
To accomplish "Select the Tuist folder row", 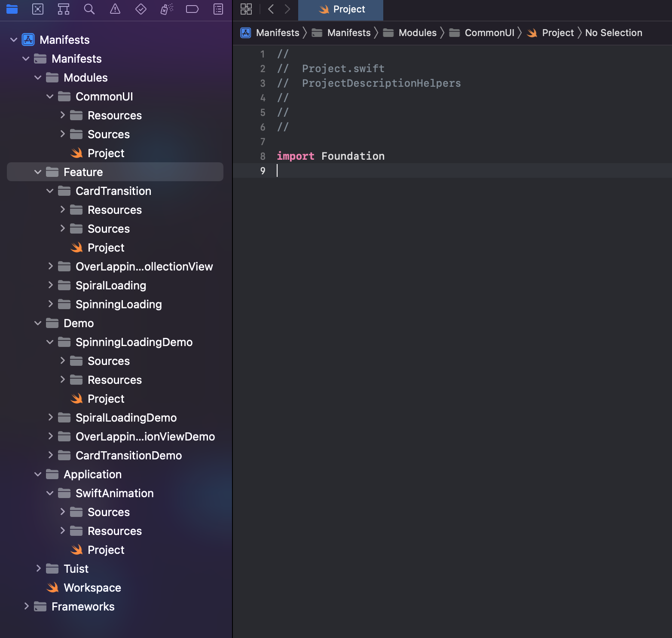I will pos(115,569).
